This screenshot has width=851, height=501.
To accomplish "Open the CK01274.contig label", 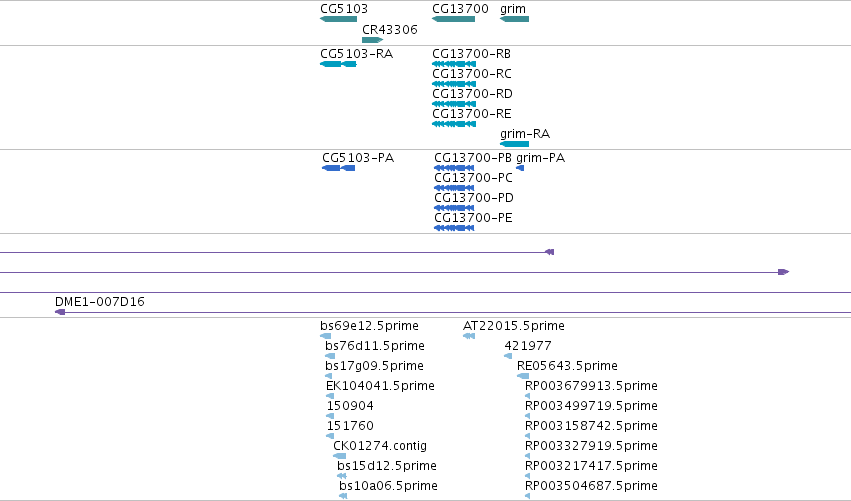I will tap(380, 446).
